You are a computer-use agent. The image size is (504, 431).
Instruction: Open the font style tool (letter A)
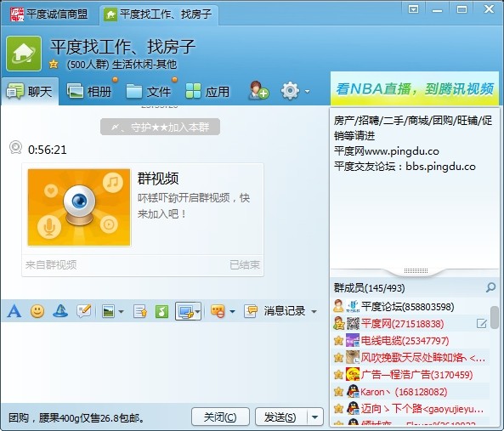14,311
